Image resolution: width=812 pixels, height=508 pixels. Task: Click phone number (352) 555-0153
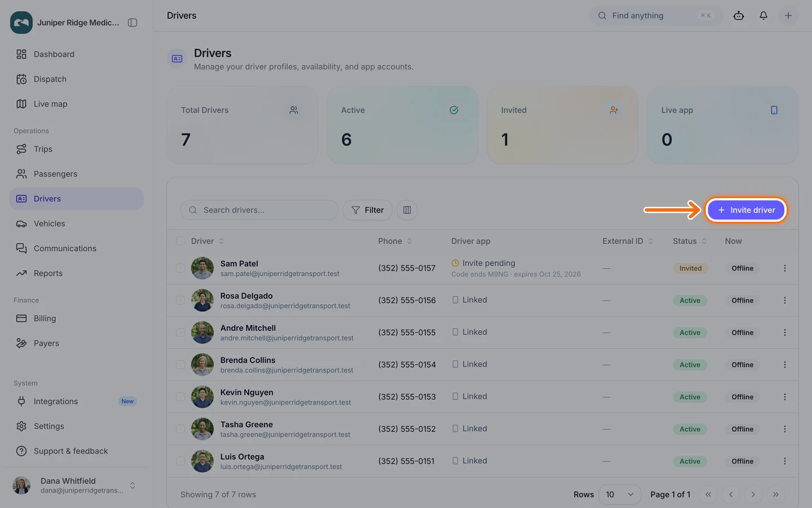pos(407,397)
